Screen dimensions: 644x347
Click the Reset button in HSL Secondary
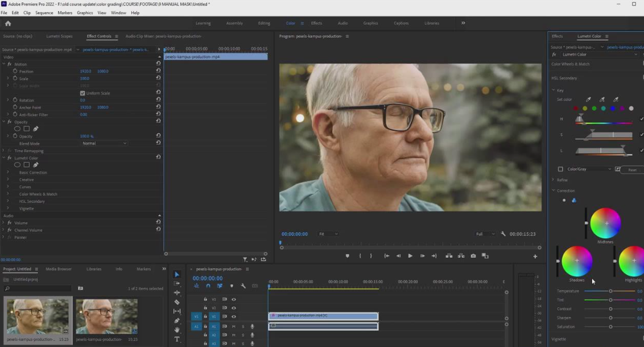coord(632,170)
